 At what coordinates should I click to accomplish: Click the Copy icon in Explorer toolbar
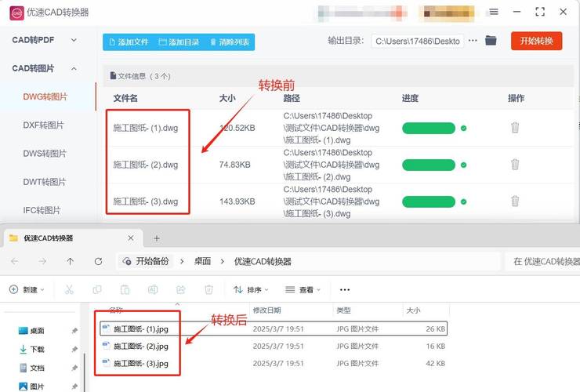point(97,289)
